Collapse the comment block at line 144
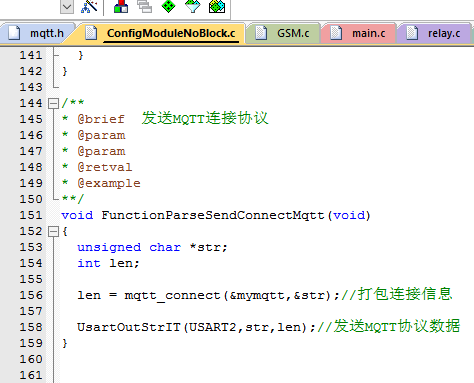 pyautogui.click(x=53, y=103)
